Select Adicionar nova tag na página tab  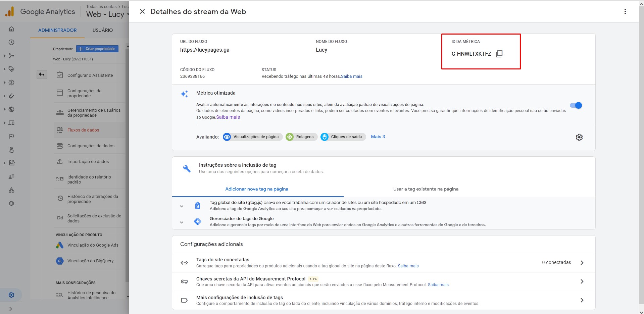[257, 189]
